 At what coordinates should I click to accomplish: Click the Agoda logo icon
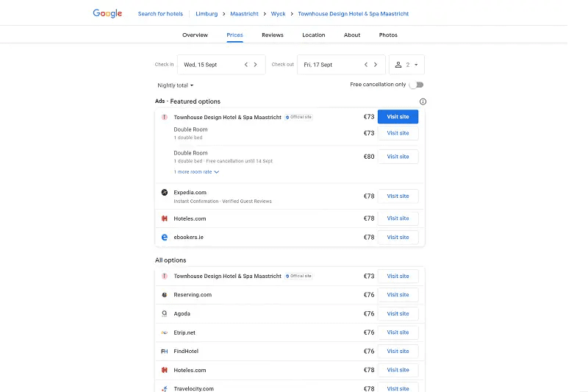click(165, 314)
